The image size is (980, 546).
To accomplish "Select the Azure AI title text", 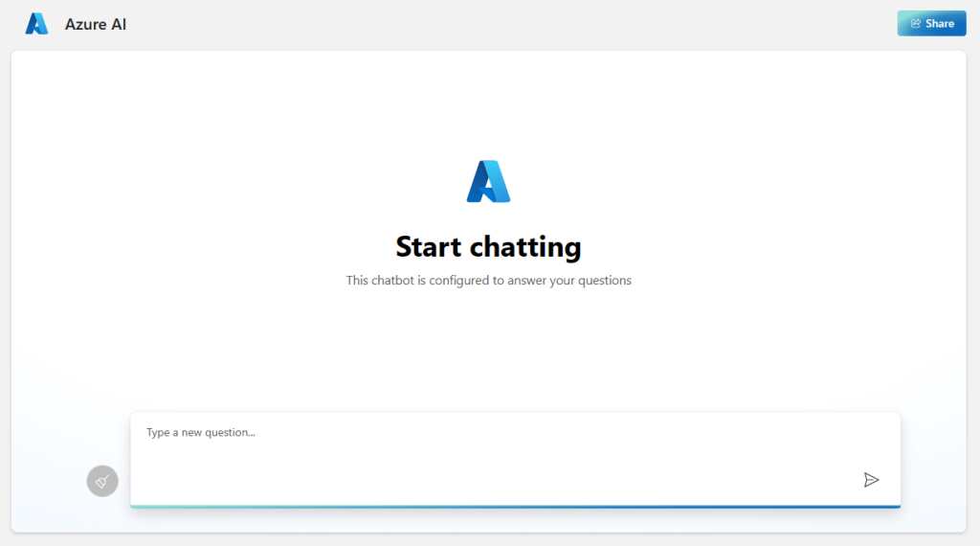I will 96,24.
